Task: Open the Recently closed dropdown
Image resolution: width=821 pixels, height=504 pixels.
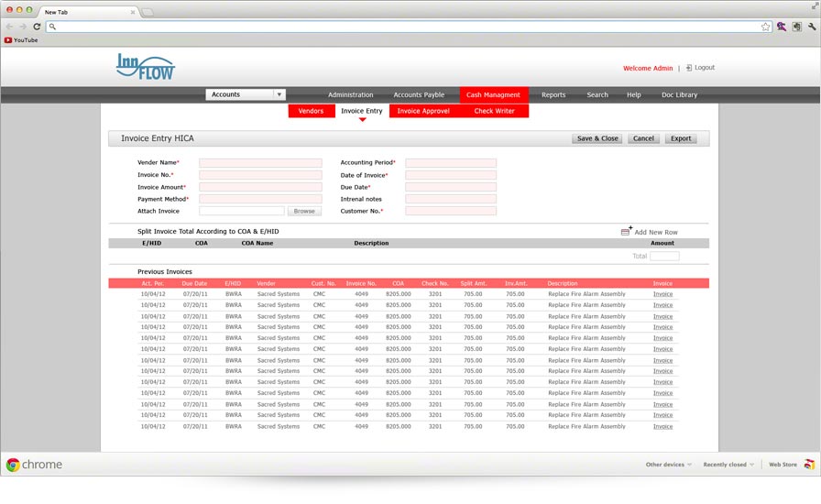Action: pos(728,465)
